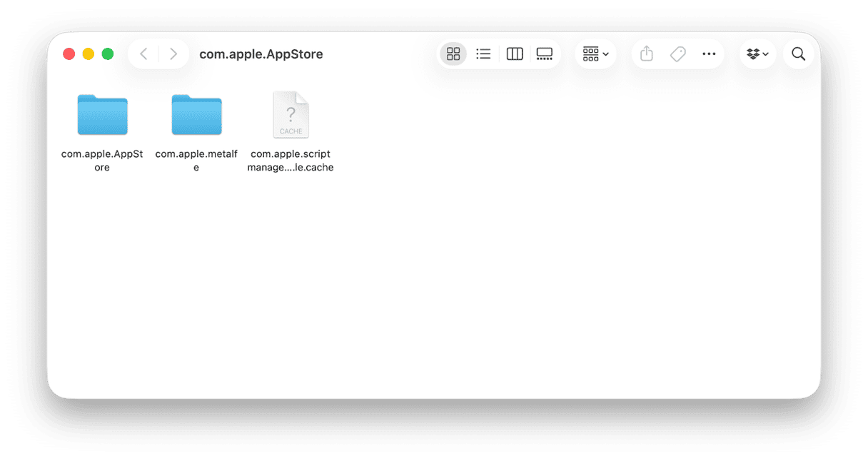Screen dimensions: 868x461
Task: Click the com.apple.AppStore folder name label
Action: (x=102, y=161)
